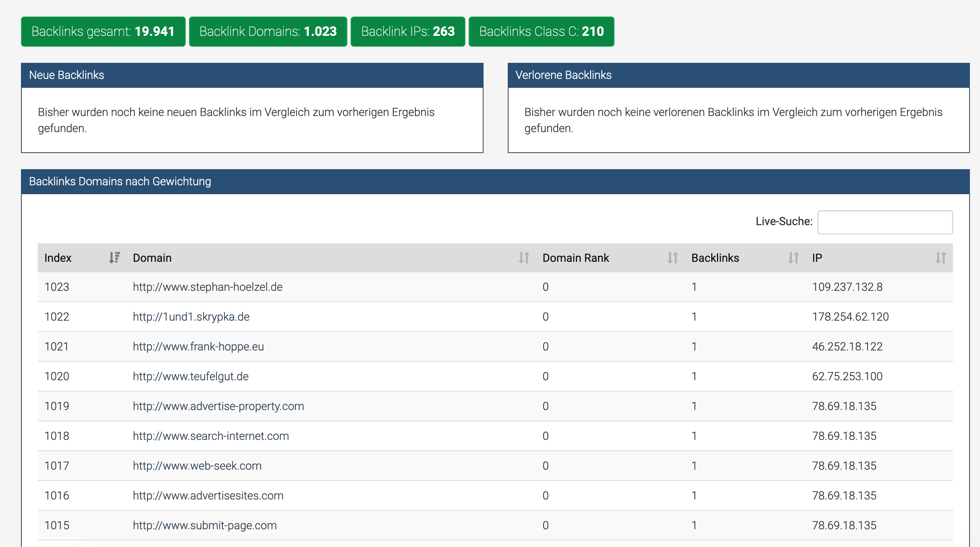Sort the Backlinks column with its arrows
The height and width of the screenshot is (547, 980).
[793, 258]
